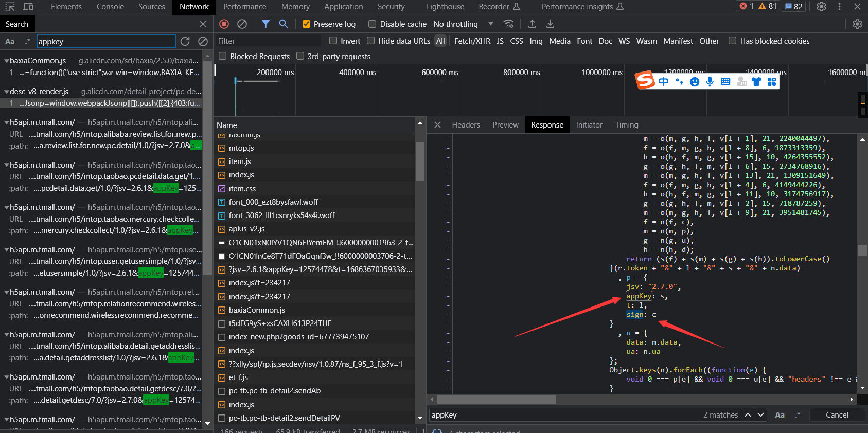Go to next search match
Viewport: 868px width, 433px height.
760,414
